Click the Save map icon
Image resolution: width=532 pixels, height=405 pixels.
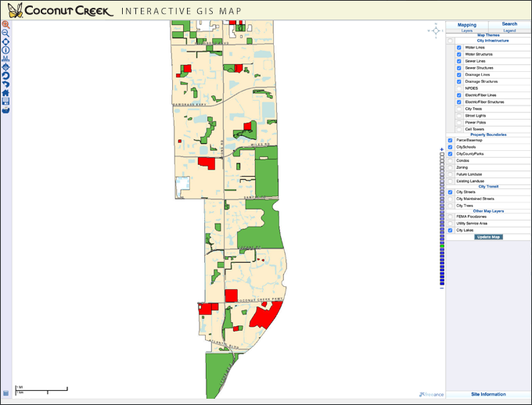5,102
